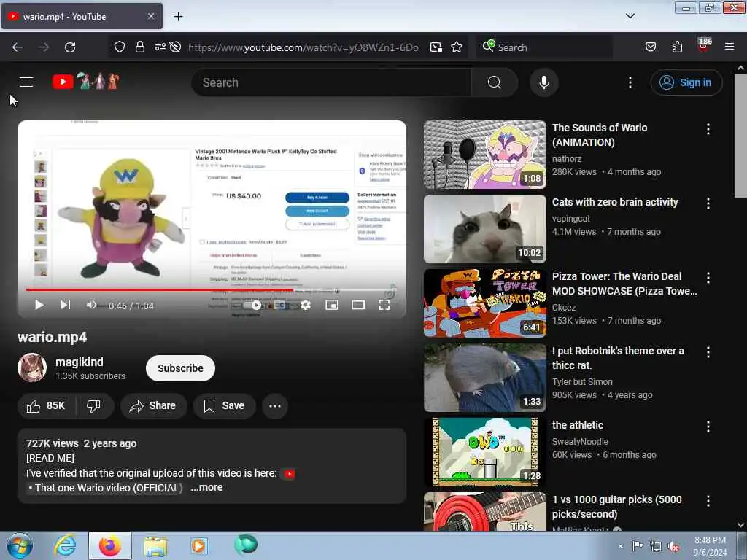Open options for Robotnik's theme video
747x560 pixels.
[x=708, y=352]
